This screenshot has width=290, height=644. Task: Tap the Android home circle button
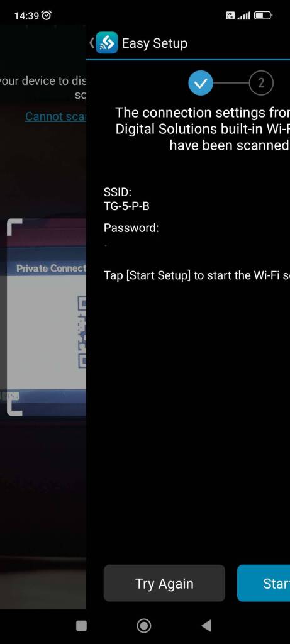click(x=144, y=626)
